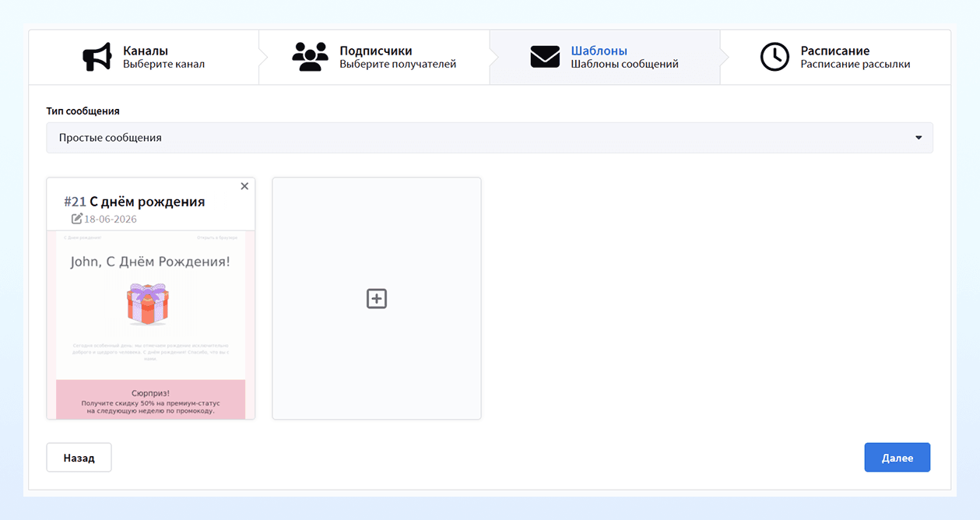Select the birthday email template thumbnail
This screenshot has width=980, height=520.
151,325
